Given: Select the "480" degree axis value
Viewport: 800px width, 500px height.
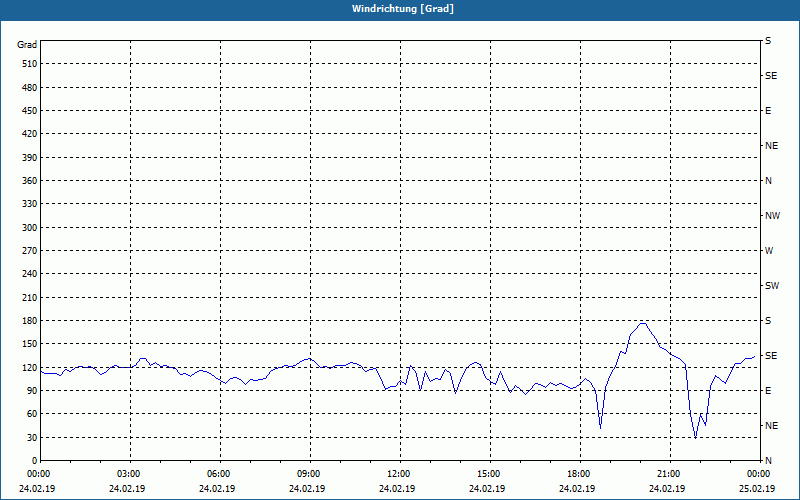Looking at the screenshot, I should tap(30, 88).
